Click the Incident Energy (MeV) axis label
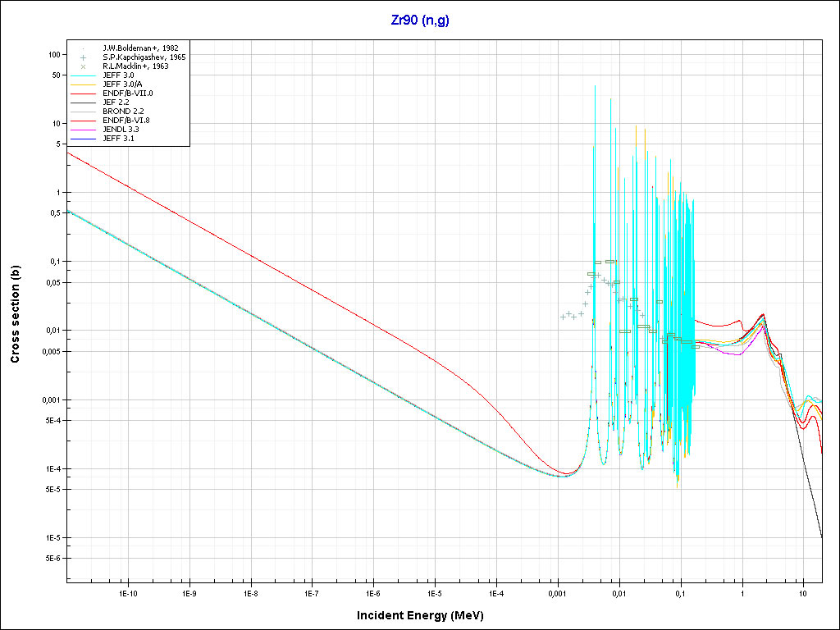The width and height of the screenshot is (840, 630). pyautogui.click(x=426, y=615)
